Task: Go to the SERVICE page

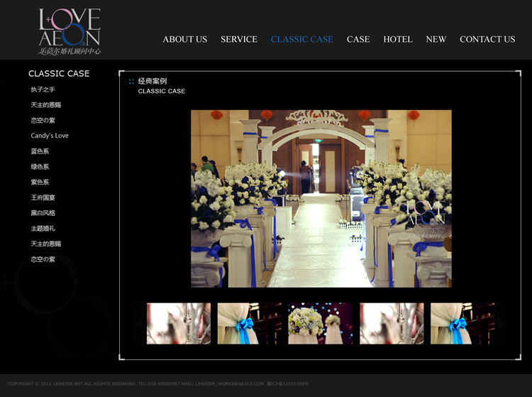Action: 238,40
